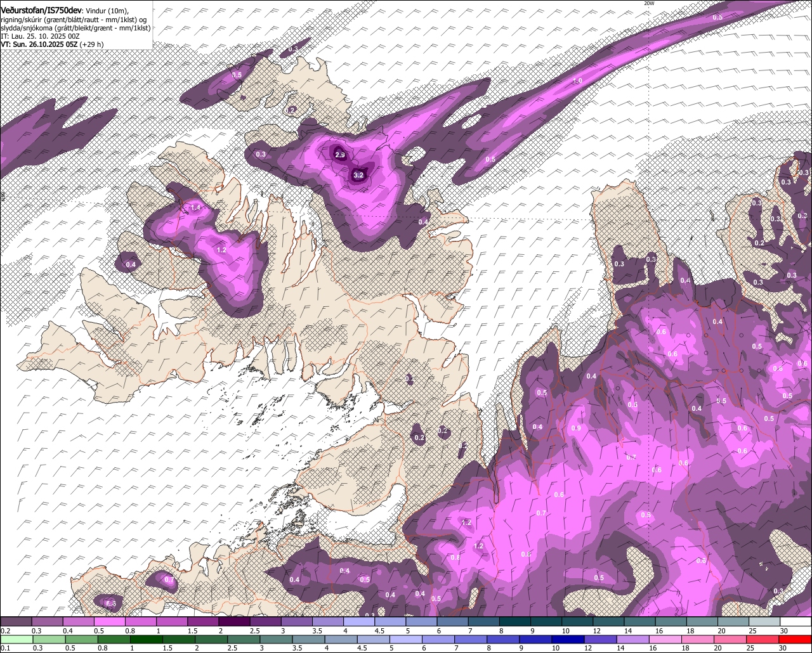This screenshot has height=653, width=812.
Task: Click the upper legend swatch above 3.5
Action: [327, 621]
